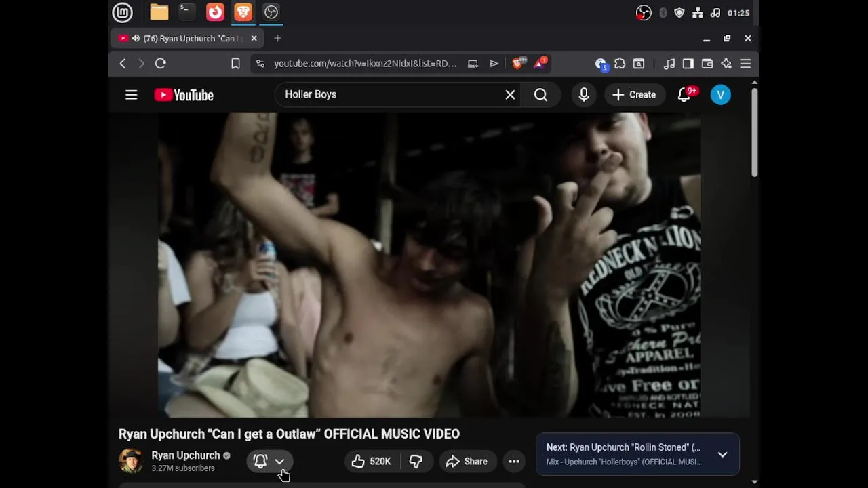Share the video
The height and width of the screenshot is (488, 868).
click(467, 462)
